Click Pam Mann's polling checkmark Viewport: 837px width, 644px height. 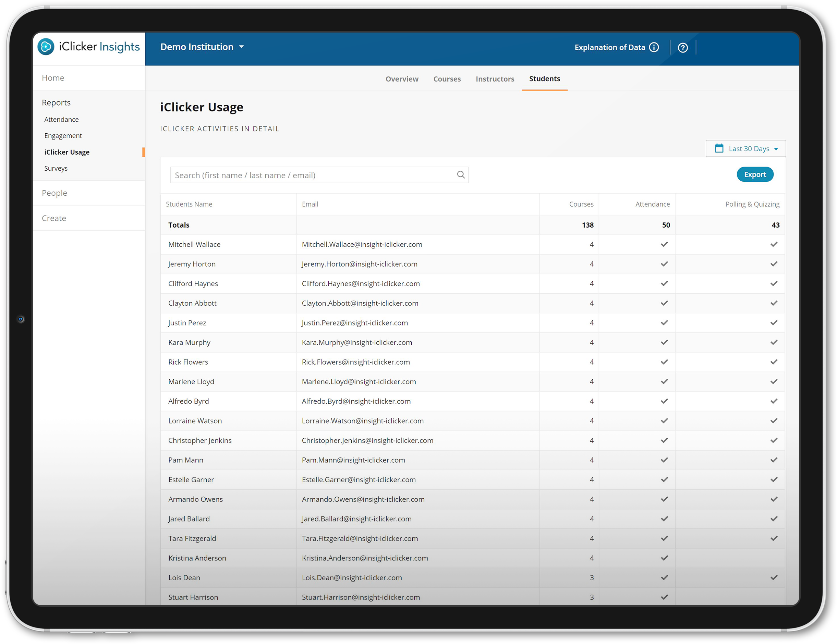(x=774, y=460)
